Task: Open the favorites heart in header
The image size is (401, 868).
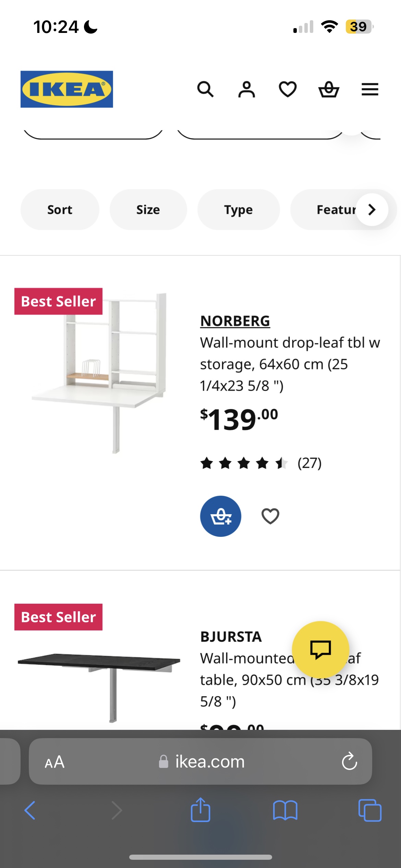Action: pos(288,89)
